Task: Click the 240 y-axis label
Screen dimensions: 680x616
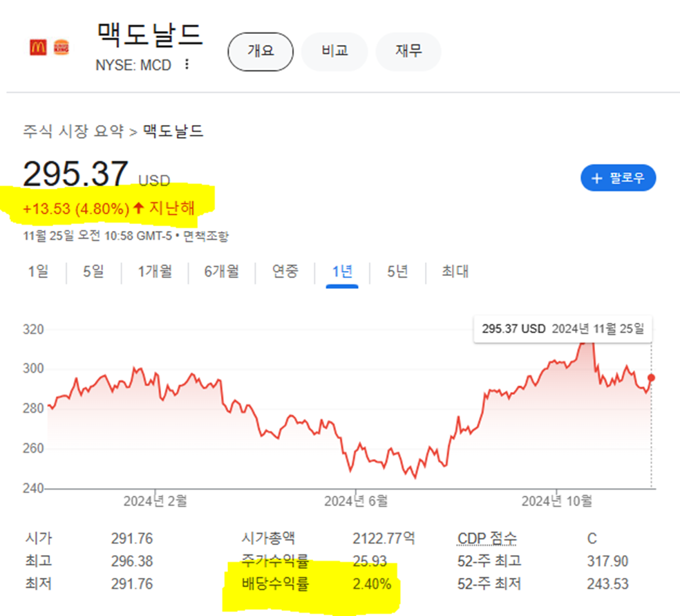Action: pyautogui.click(x=33, y=489)
